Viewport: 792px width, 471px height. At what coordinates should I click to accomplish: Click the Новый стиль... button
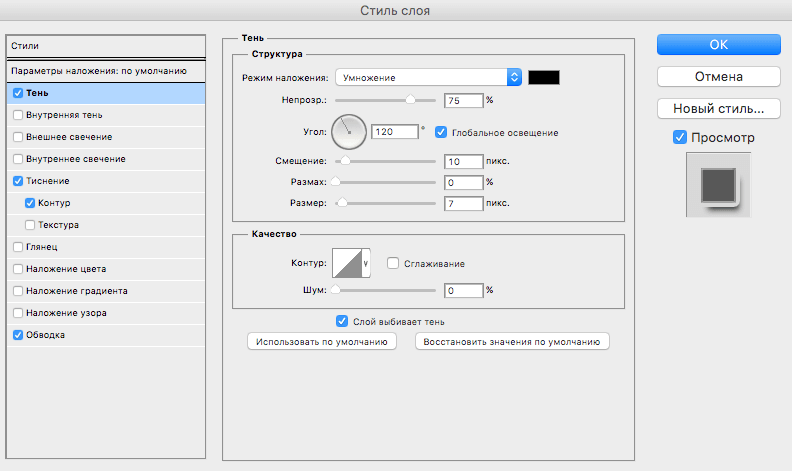coord(717,108)
